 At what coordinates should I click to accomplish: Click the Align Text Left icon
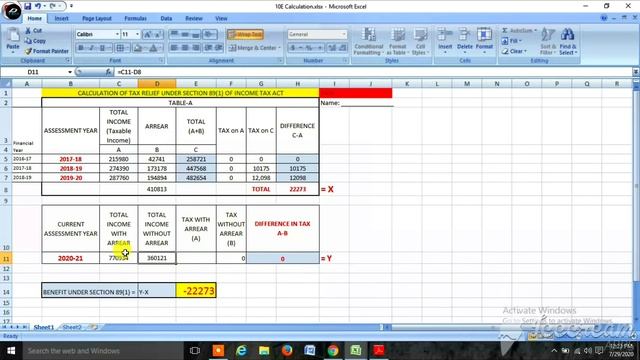174,48
